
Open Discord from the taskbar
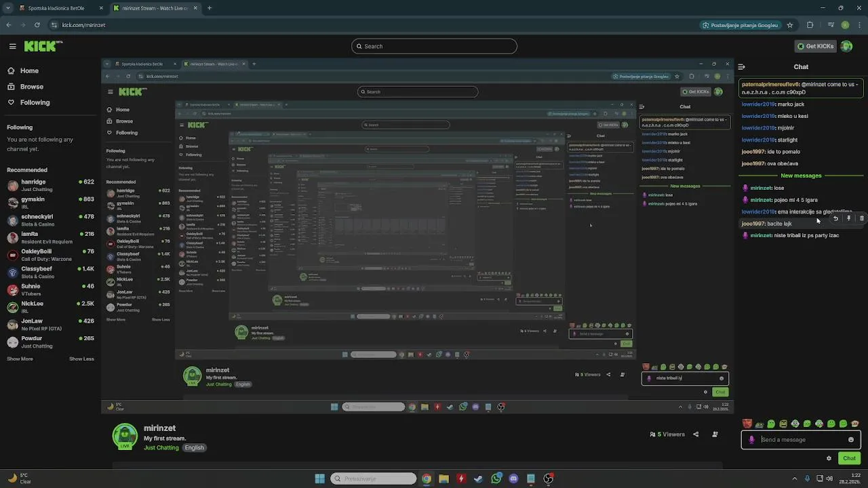(x=513, y=479)
